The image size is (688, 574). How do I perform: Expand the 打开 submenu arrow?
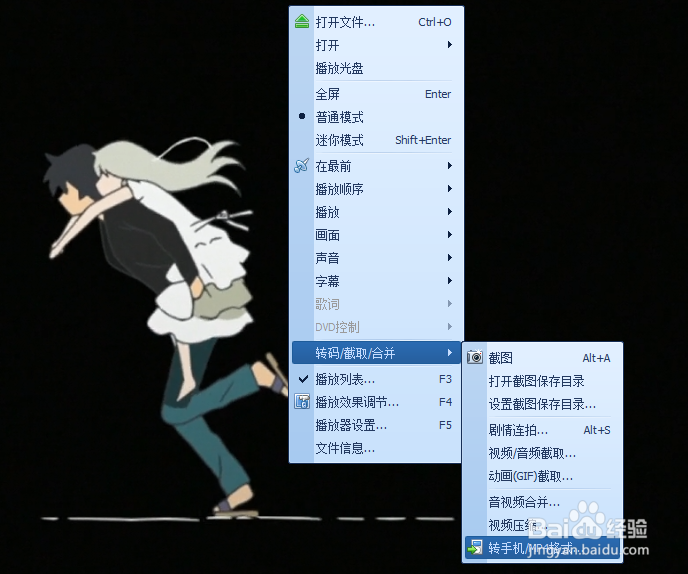click(450, 45)
